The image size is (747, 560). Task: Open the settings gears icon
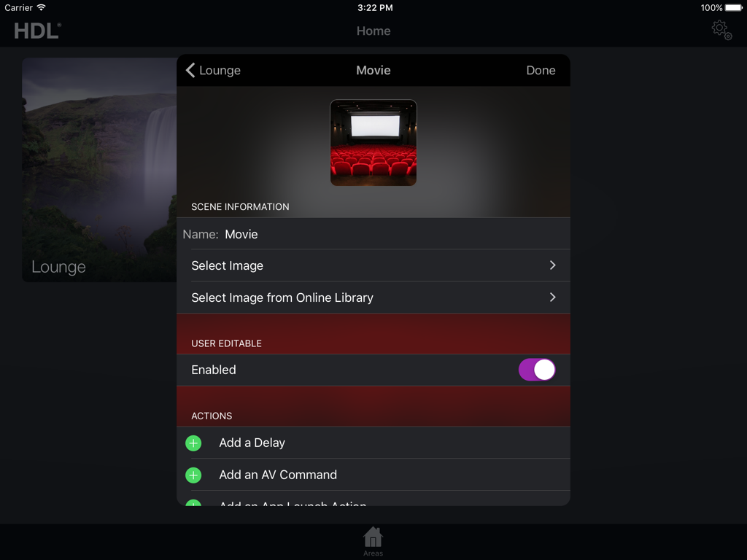(x=721, y=30)
